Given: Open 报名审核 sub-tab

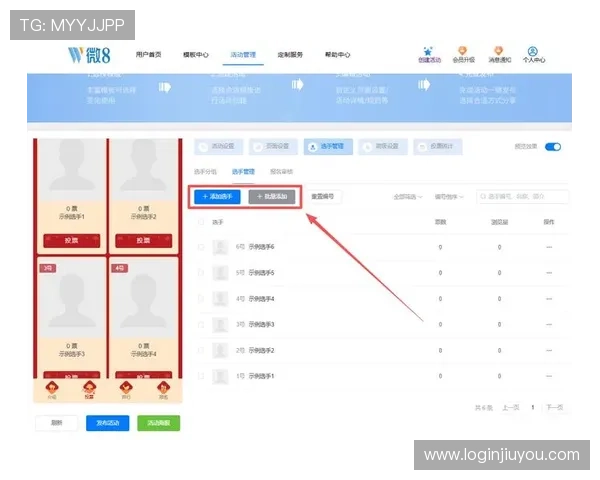Looking at the screenshot, I should point(281,171).
